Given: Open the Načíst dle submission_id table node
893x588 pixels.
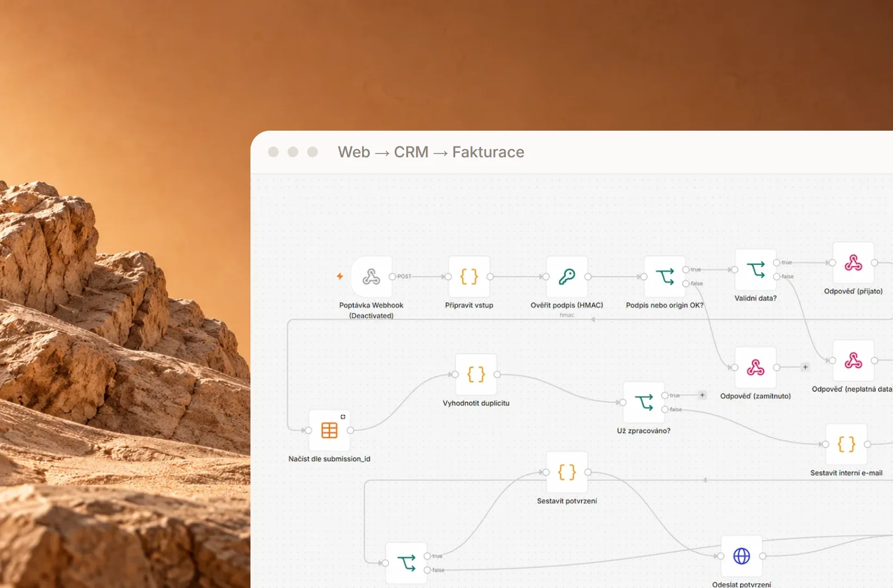Looking at the screenshot, I should point(329,430).
